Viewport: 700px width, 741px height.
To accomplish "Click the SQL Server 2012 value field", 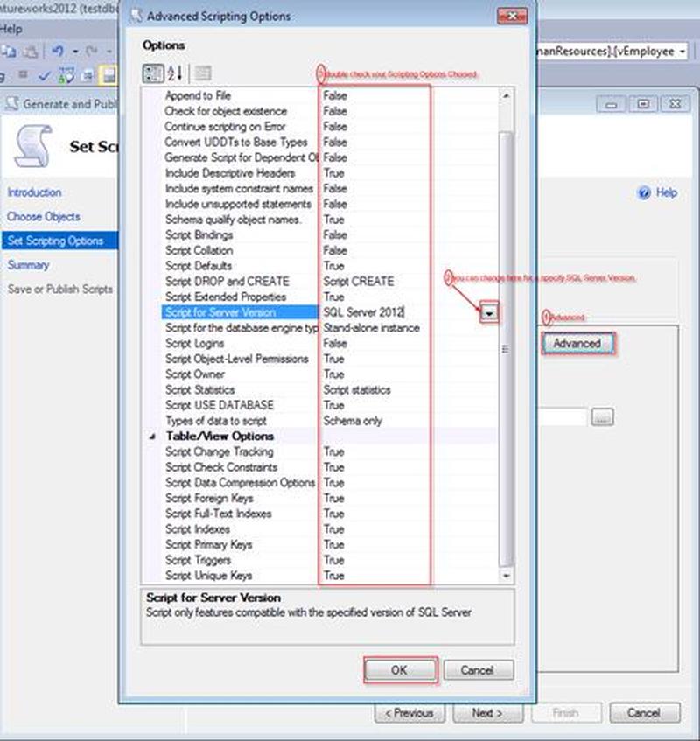I will click(x=399, y=313).
